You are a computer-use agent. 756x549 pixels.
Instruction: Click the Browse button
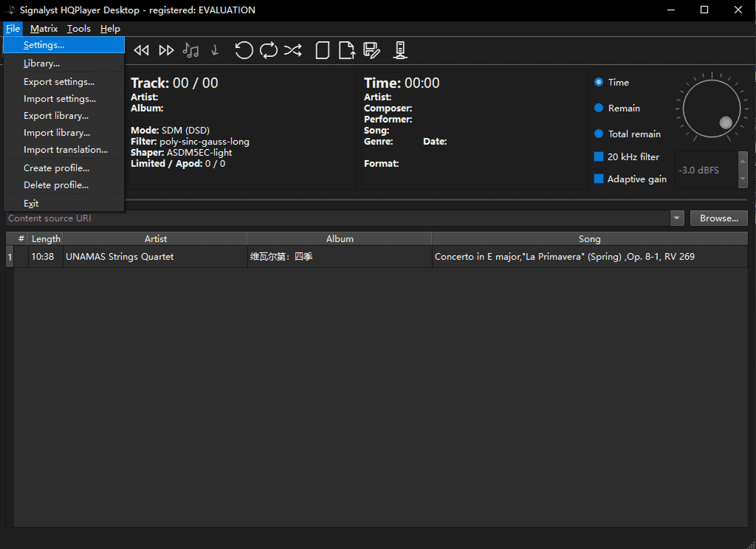pos(718,218)
